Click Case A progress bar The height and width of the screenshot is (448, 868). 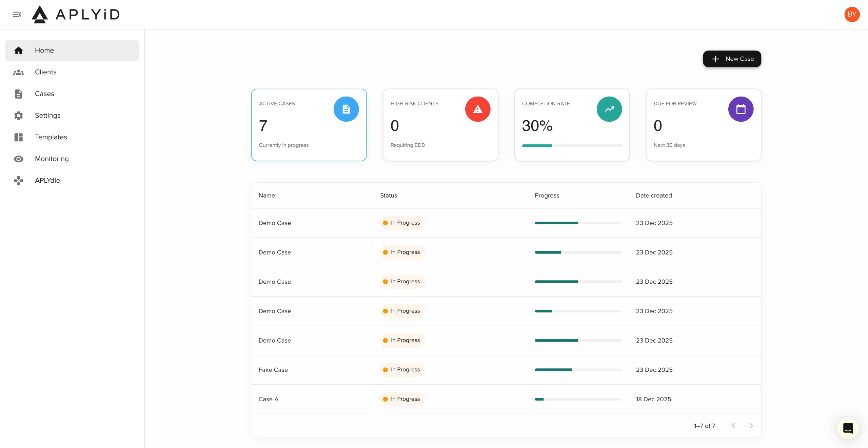[x=578, y=399]
